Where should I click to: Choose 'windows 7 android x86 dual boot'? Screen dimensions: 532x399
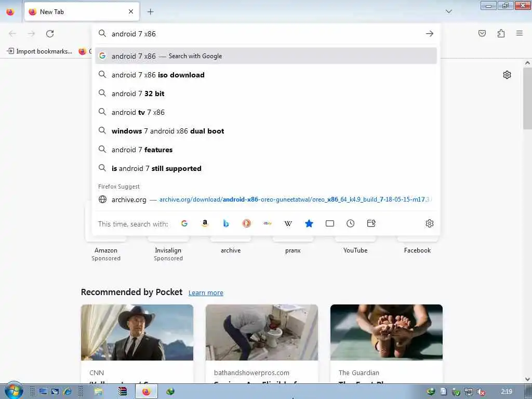tap(266, 130)
